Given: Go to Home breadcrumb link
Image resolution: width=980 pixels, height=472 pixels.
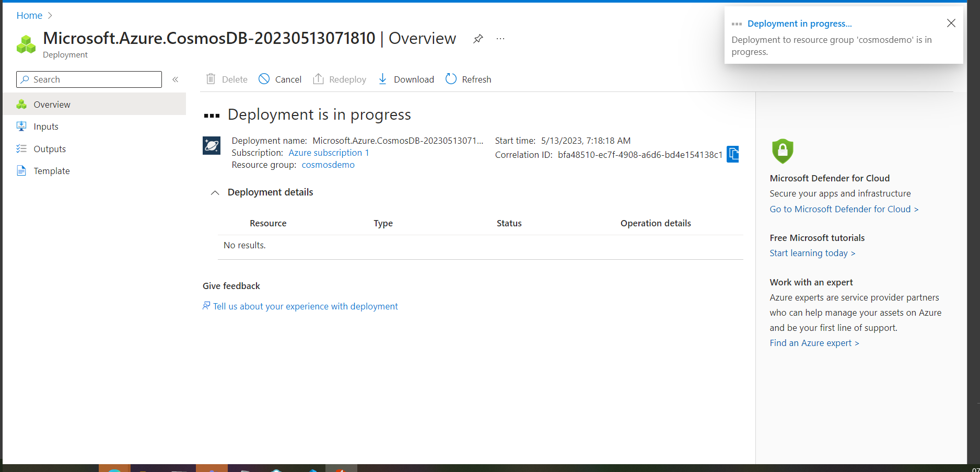Looking at the screenshot, I should point(29,16).
